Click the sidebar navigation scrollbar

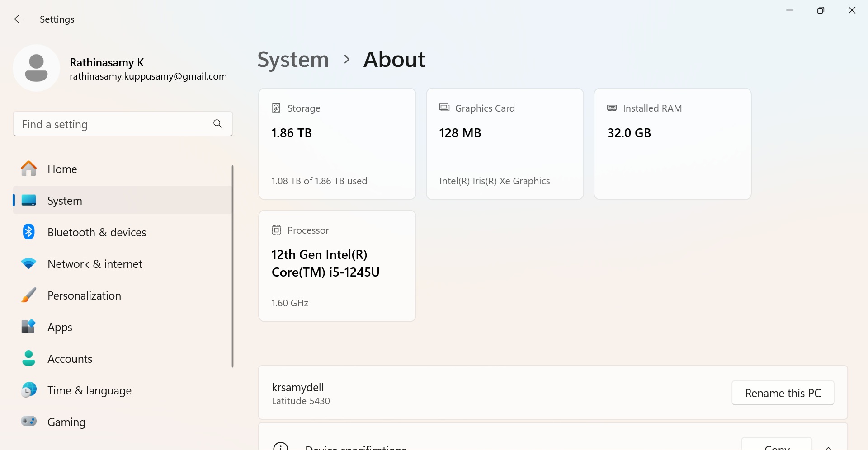(232, 266)
